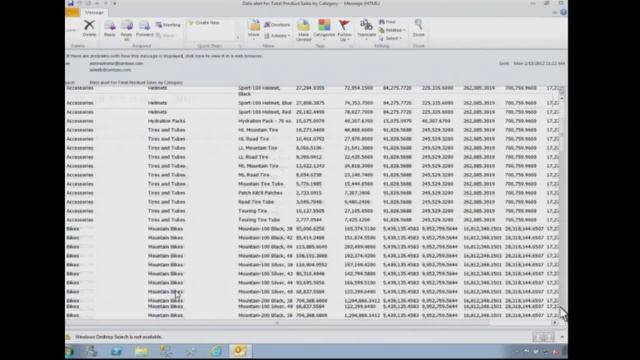Click the HL Road Tire cell
640x360 pixels.
[254, 139]
